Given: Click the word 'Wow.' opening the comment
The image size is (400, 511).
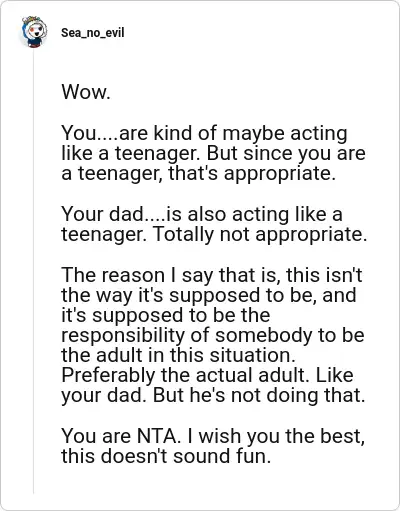Looking at the screenshot, I should click(x=86, y=92).
